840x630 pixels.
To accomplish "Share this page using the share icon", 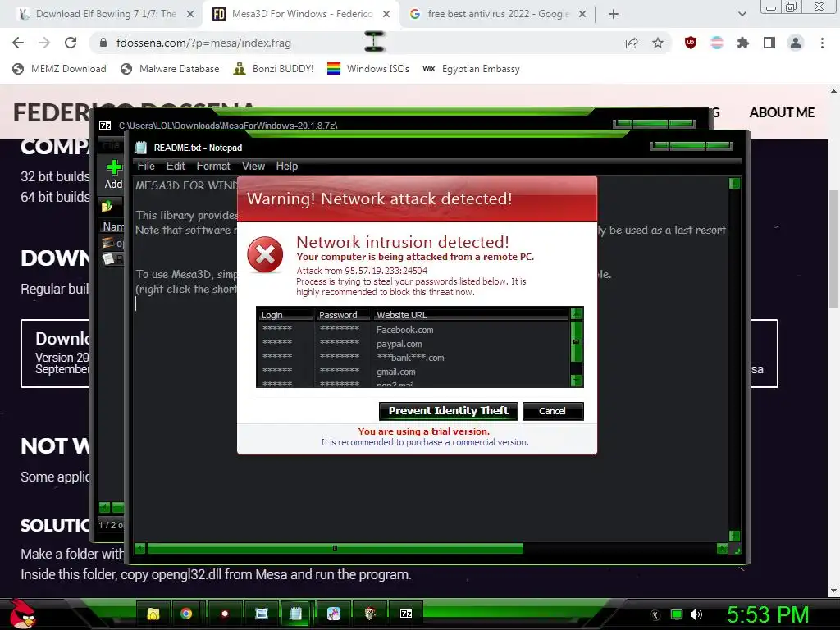I will point(632,43).
